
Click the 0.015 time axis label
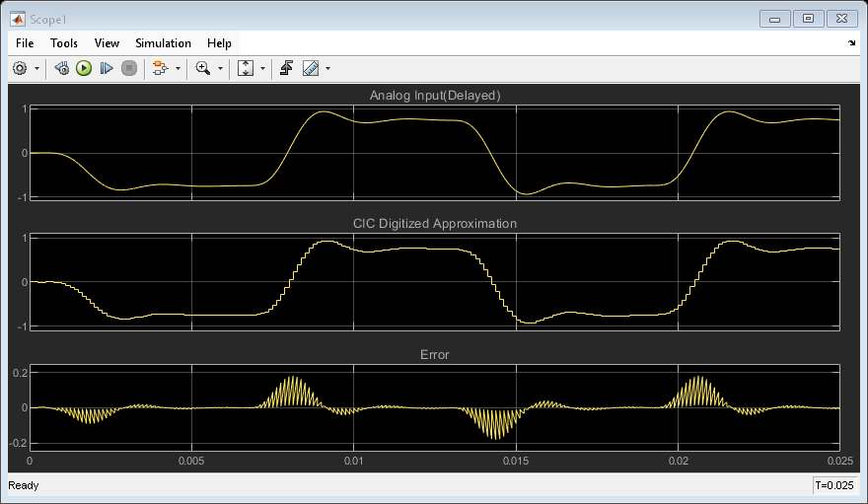(516, 461)
